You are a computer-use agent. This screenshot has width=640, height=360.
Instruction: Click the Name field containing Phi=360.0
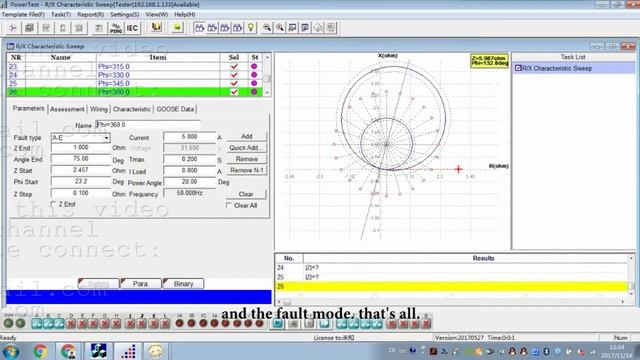[148, 124]
